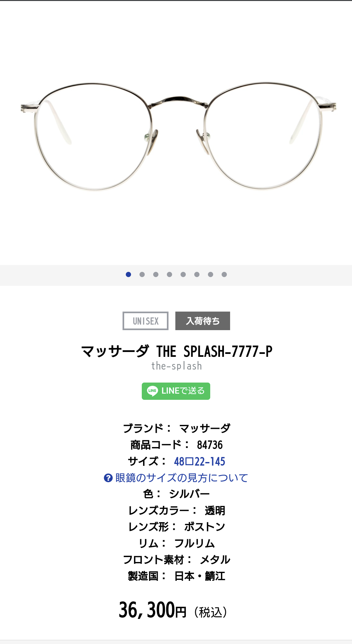This screenshot has height=644, width=352.
Task: Open the 眼鏡のサイズの見方について link
Action: click(182, 478)
